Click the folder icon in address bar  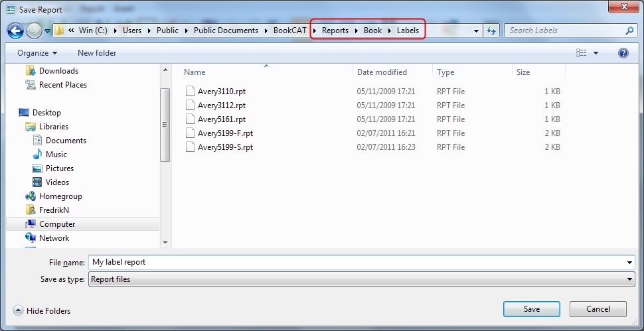pyautogui.click(x=59, y=31)
